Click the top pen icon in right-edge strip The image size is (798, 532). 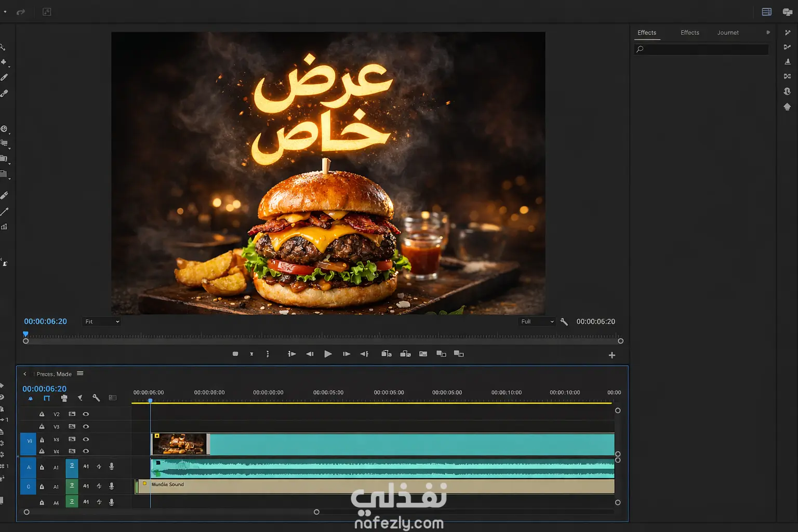coord(788,33)
